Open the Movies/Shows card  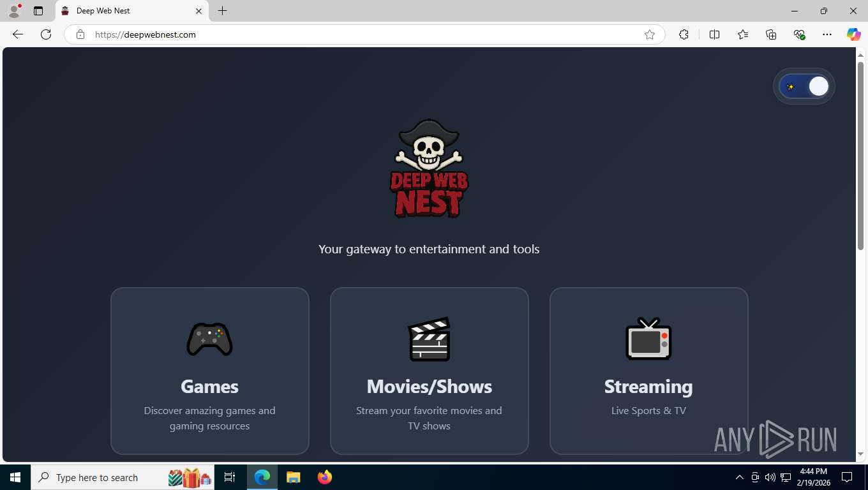430,371
